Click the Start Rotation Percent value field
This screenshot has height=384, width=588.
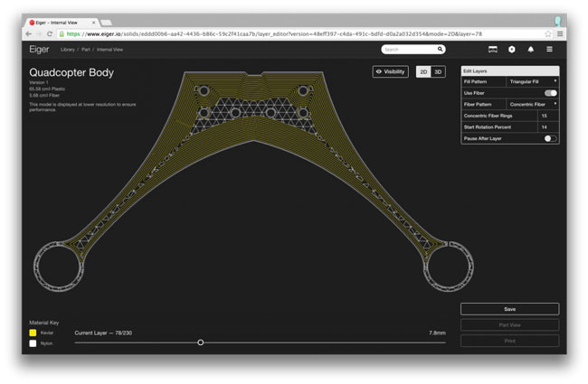click(x=548, y=127)
